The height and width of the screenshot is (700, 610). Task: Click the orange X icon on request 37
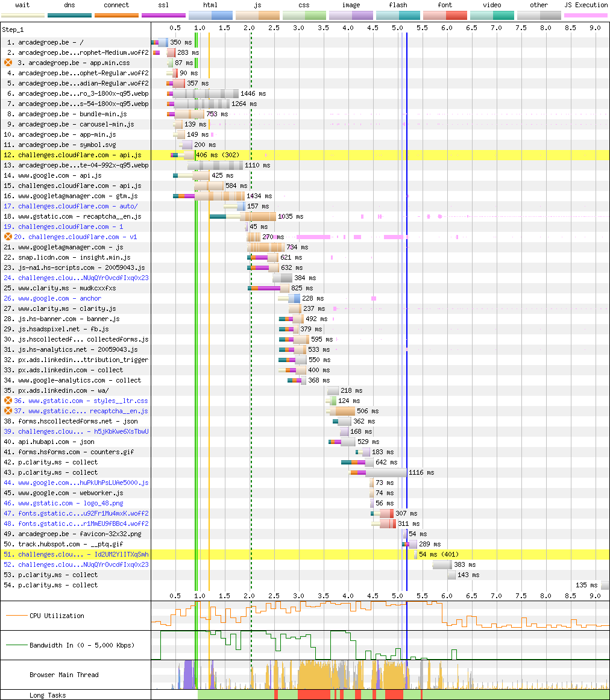tap(8, 411)
